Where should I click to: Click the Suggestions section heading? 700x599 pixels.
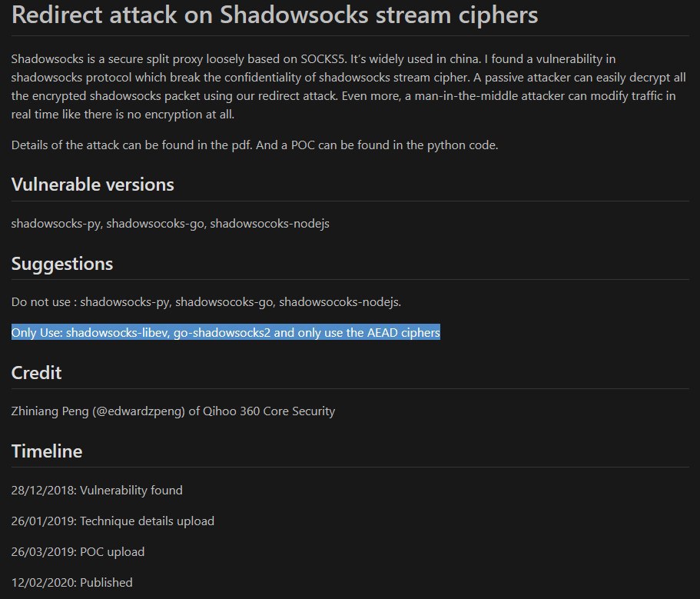point(62,264)
